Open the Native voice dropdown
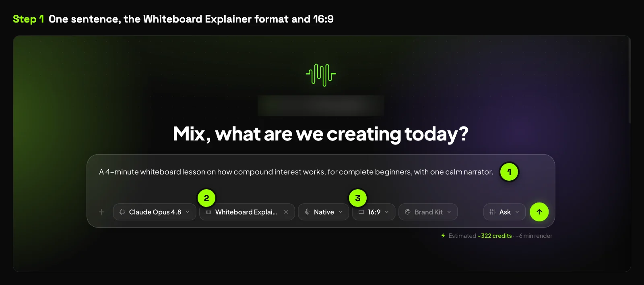 323,212
